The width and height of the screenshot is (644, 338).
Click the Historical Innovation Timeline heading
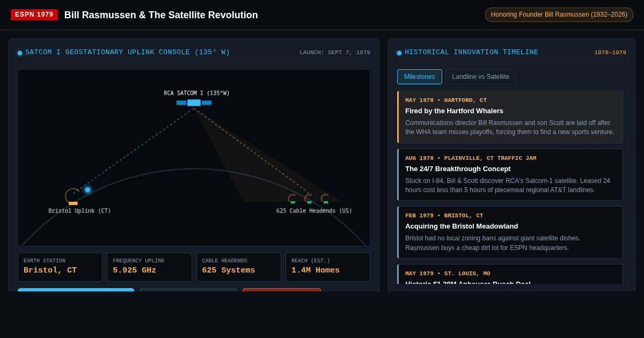471,52
